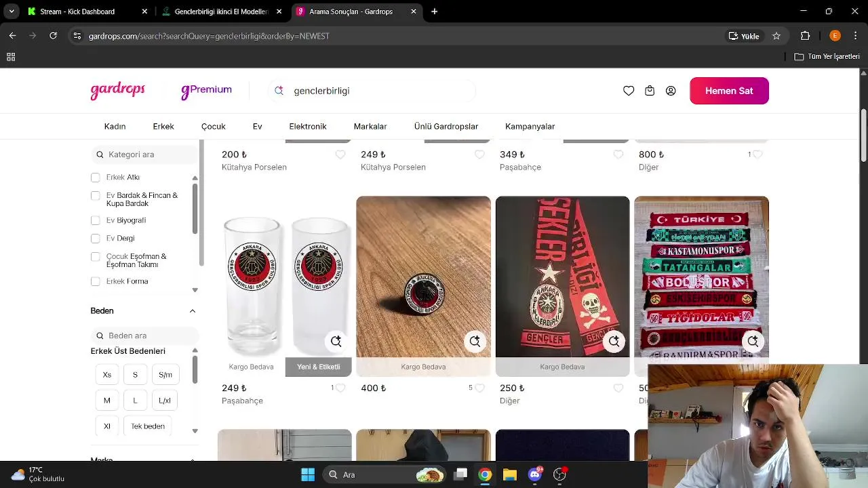Click the gardrops logo
The width and height of the screenshot is (868, 488).
tap(118, 91)
